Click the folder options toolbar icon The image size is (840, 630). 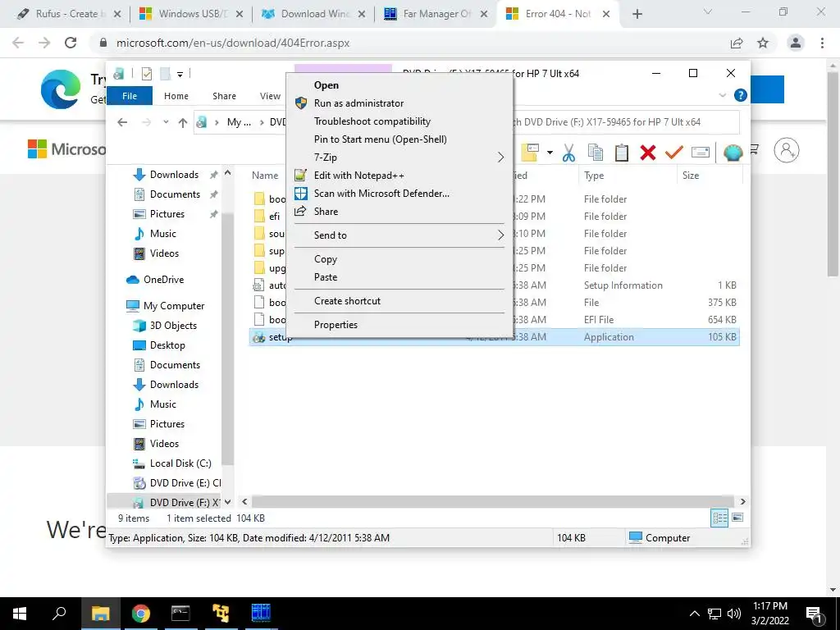(x=530, y=153)
